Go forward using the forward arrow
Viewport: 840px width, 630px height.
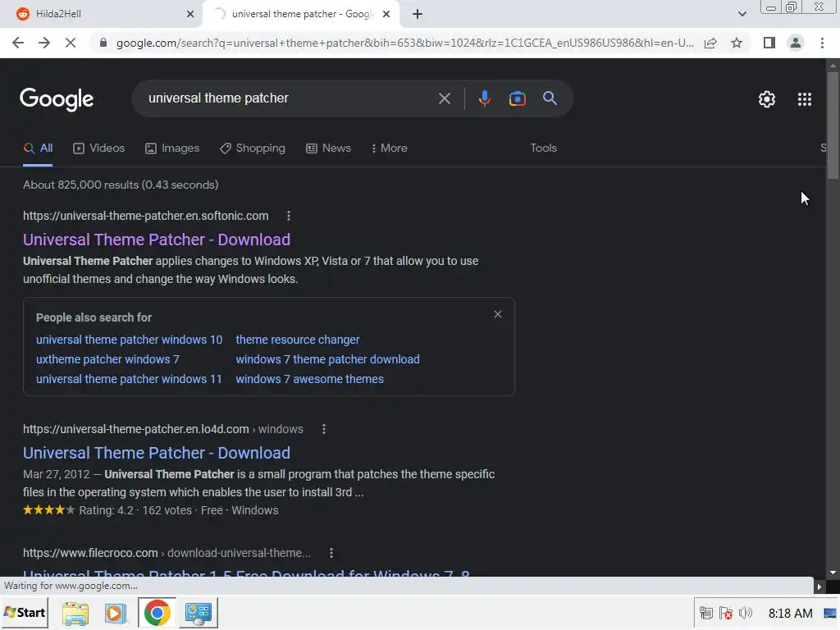(x=44, y=43)
